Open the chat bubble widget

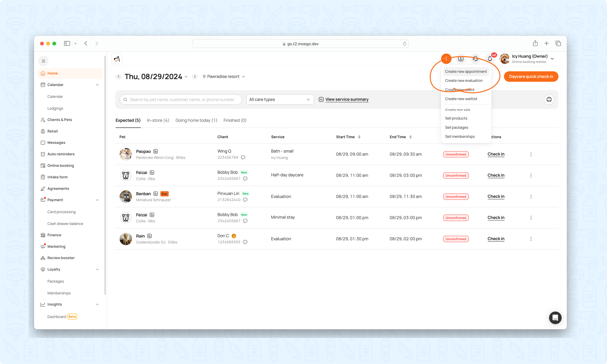click(555, 318)
